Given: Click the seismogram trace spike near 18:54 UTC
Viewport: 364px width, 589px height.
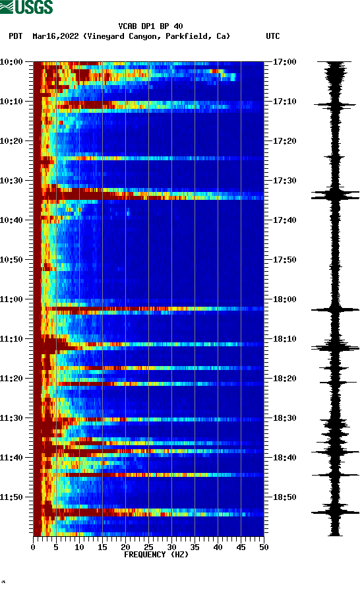Looking at the screenshot, I should point(335,512).
